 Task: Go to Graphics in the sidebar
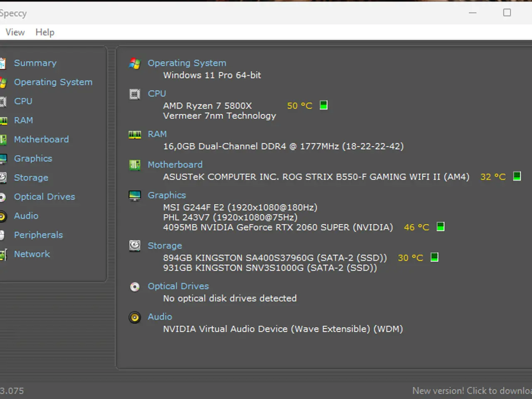click(x=33, y=159)
